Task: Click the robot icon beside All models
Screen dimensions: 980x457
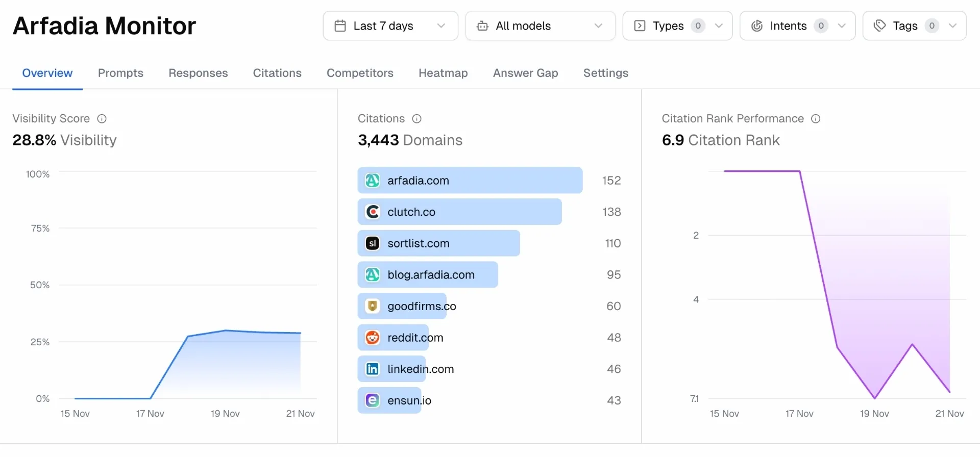Action: (x=482, y=26)
